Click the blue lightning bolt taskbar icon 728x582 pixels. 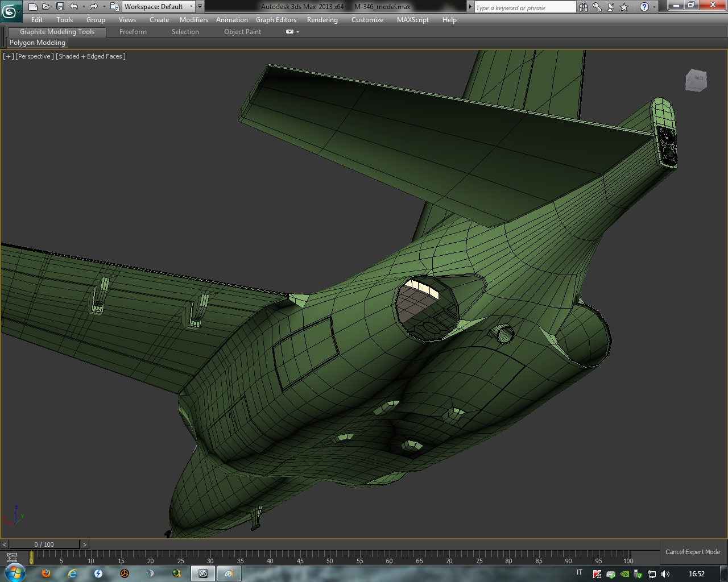point(98,573)
